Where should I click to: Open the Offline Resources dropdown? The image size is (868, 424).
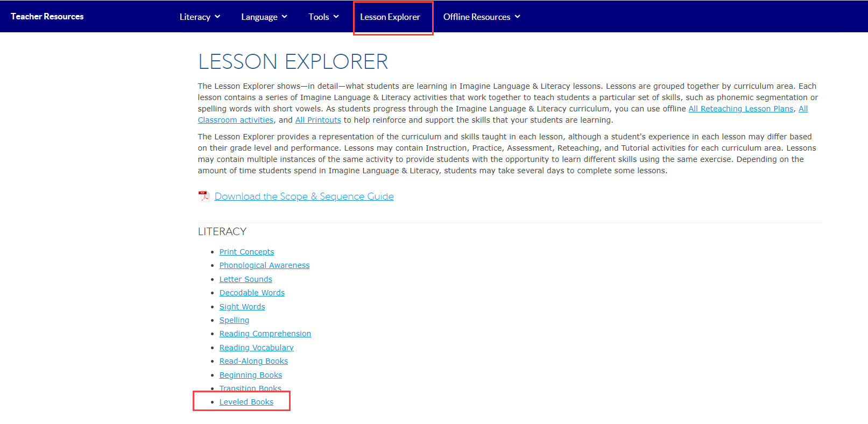point(481,17)
